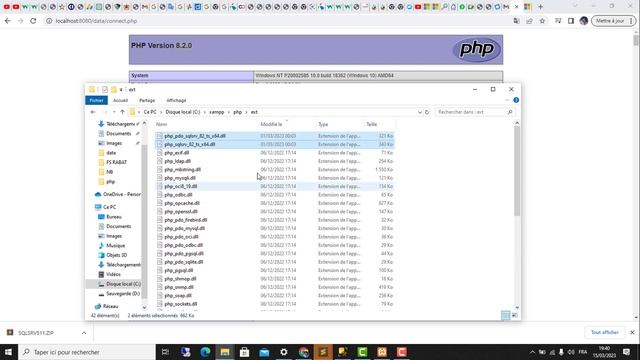640x360 pixels.
Task: Select the php_pdo_pgsql.dll file
Action: [275, 253]
